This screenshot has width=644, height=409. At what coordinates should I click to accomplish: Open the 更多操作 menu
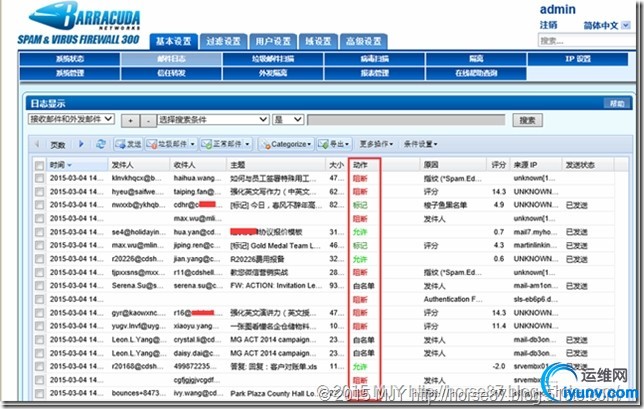(x=376, y=144)
